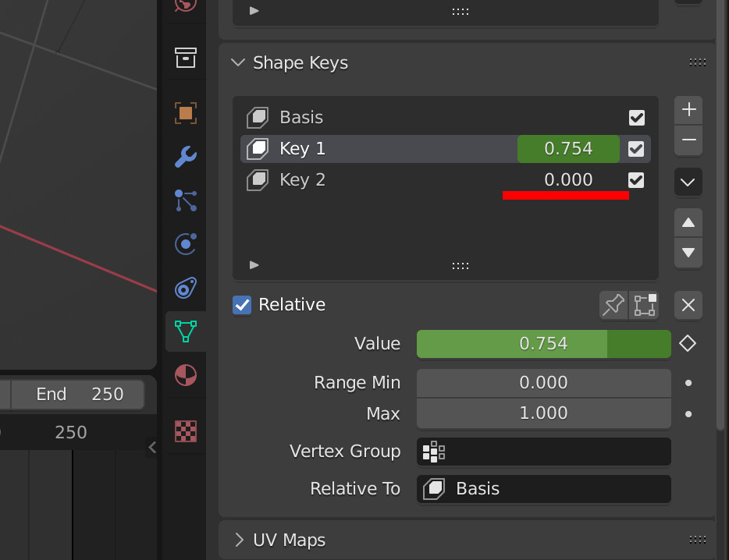Toggle shape key edit mode
This screenshot has height=560, width=729.
tap(644, 305)
